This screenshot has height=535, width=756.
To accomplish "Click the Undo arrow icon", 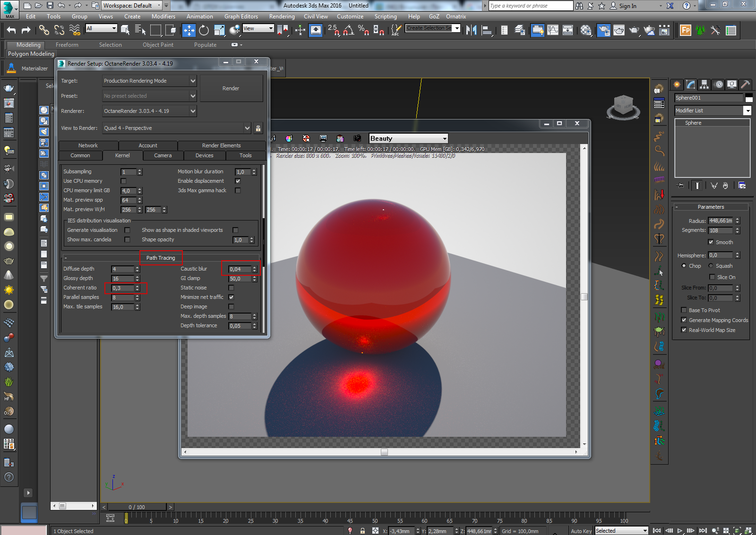I will click(x=11, y=30).
